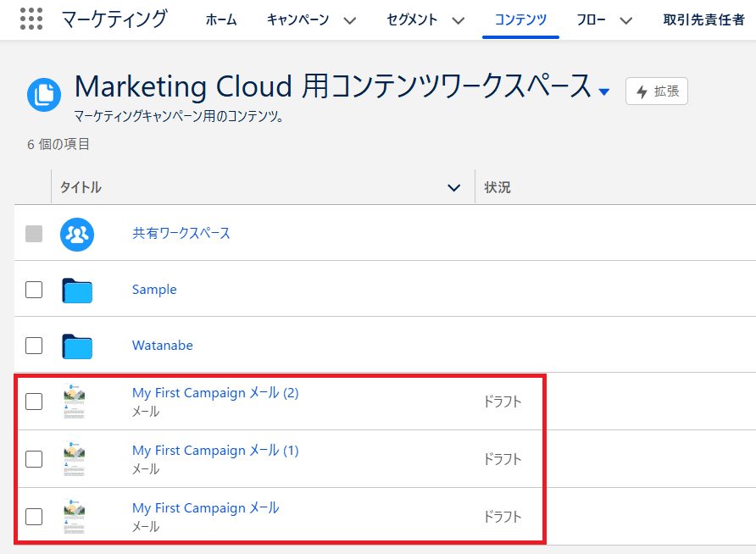Click the 拡張 button
The image size is (756, 554).
pos(657,91)
